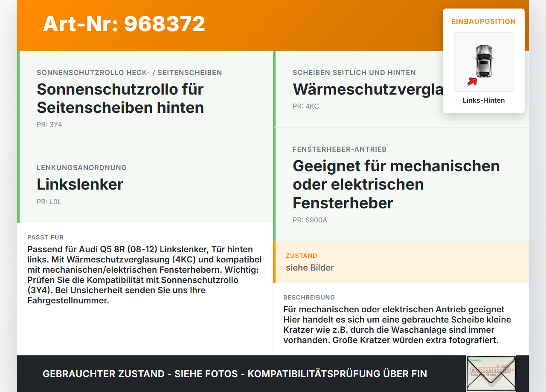Click the Art-Nr: 968372 heading
Image resolution: width=546 pixels, height=392 pixels.
pos(124,23)
